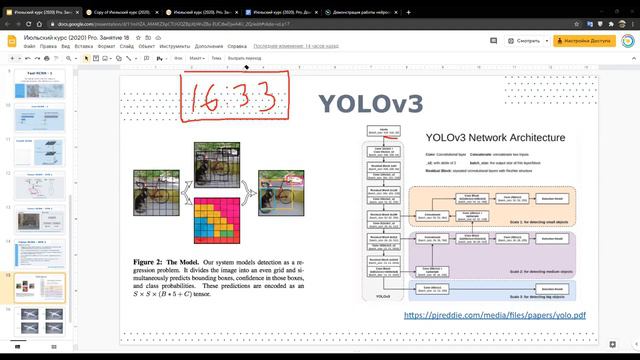Select Fast RCNN slide thumbnail

pos(40,84)
